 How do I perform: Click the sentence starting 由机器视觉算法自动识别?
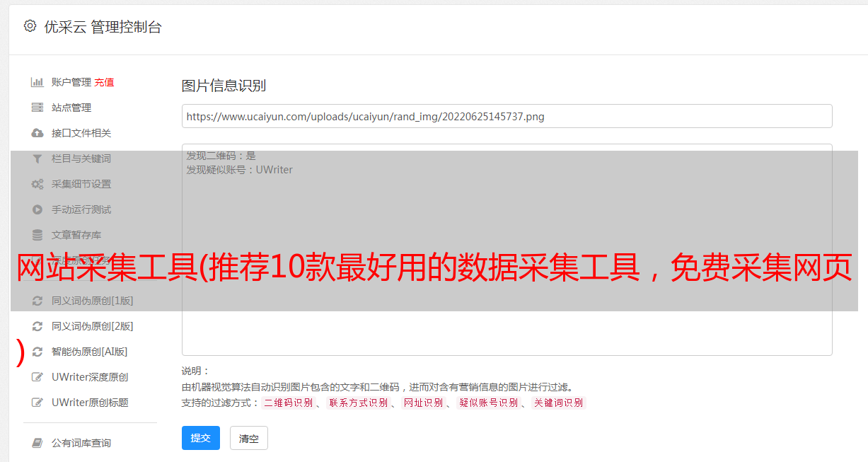(x=377, y=387)
